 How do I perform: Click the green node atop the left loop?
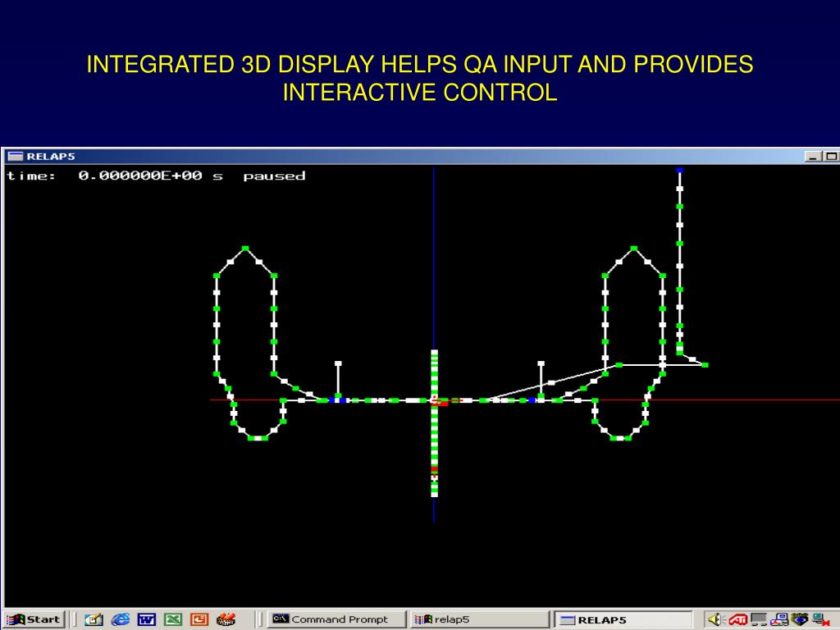245,249
